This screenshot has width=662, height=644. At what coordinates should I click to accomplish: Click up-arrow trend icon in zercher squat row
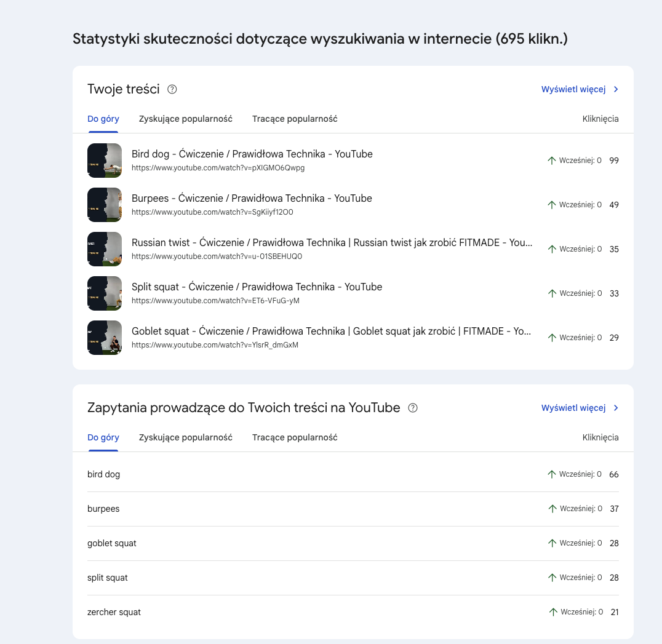point(553,613)
